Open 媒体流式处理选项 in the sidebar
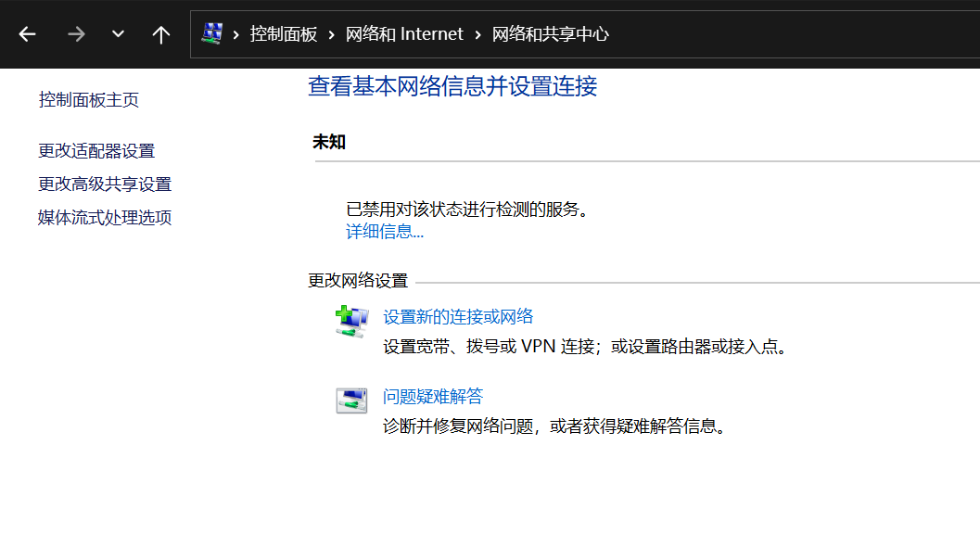980x534 pixels. (105, 218)
